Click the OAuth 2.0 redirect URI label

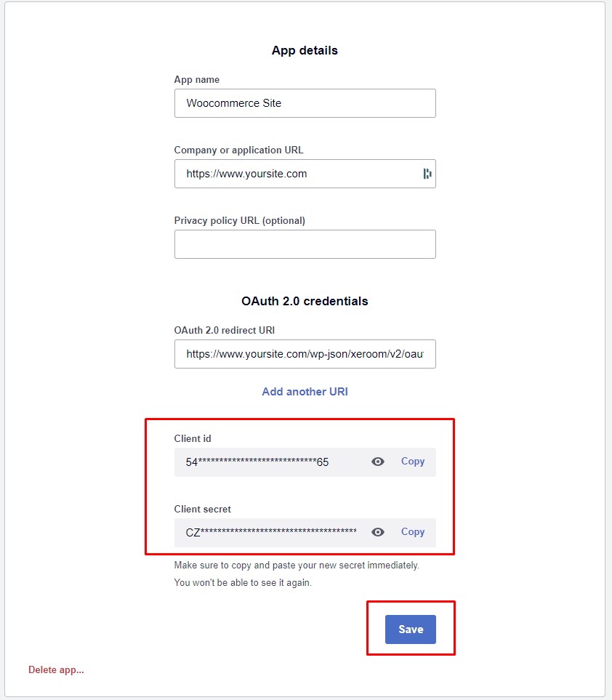point(225,330)
